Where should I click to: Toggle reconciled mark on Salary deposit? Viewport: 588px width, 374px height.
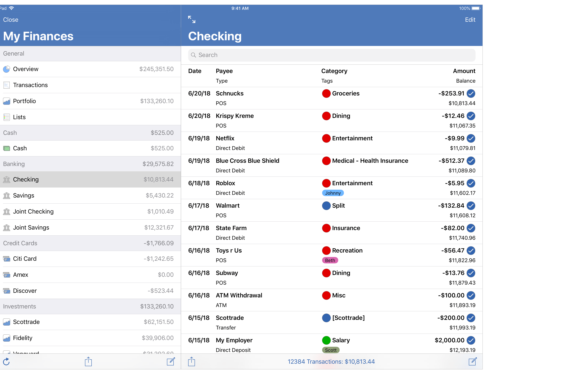pyautogui.click(x=471, y=340)
